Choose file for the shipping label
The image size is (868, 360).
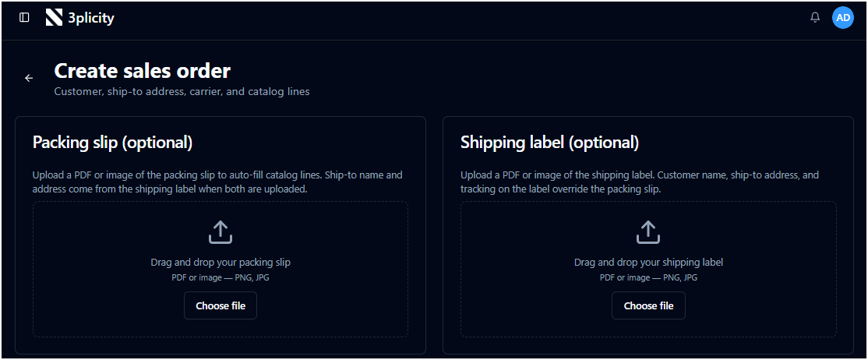tap(648, 305)
